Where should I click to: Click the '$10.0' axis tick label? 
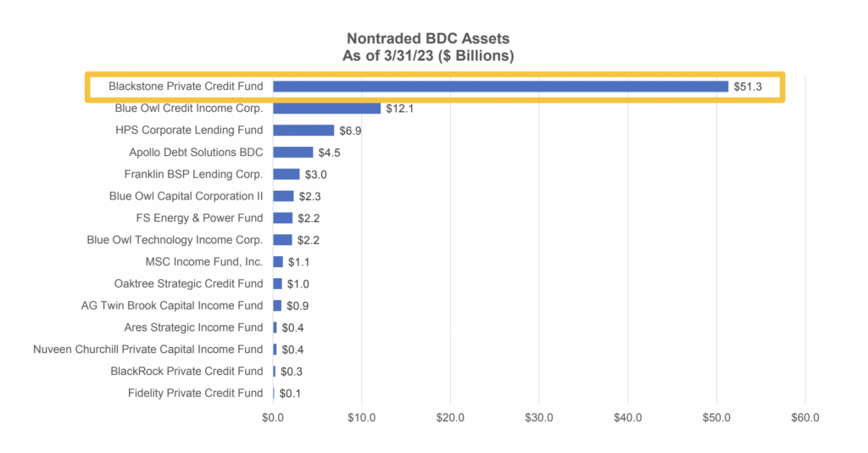click(x=361, y=417)
